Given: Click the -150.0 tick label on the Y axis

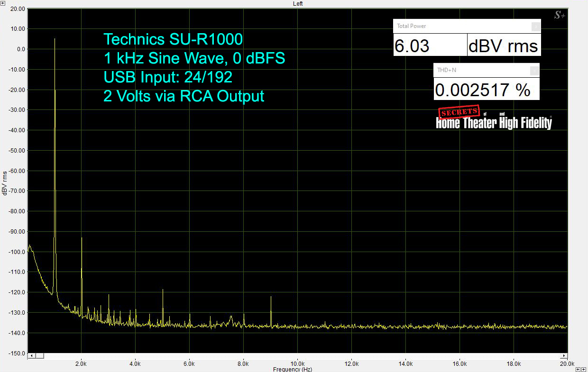Looking at the screenshot, I should (17, 354).
